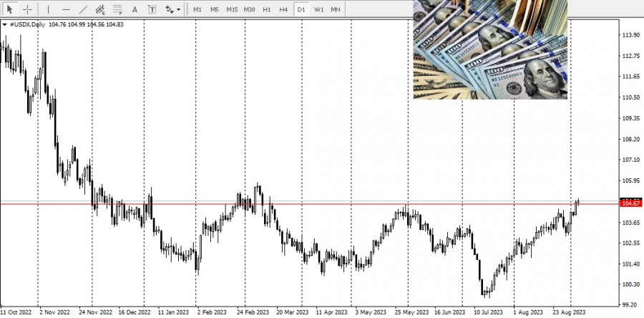Click the 104.56 low value in header
The height and width of the screenshot is (318, 644).
(96, 24)
